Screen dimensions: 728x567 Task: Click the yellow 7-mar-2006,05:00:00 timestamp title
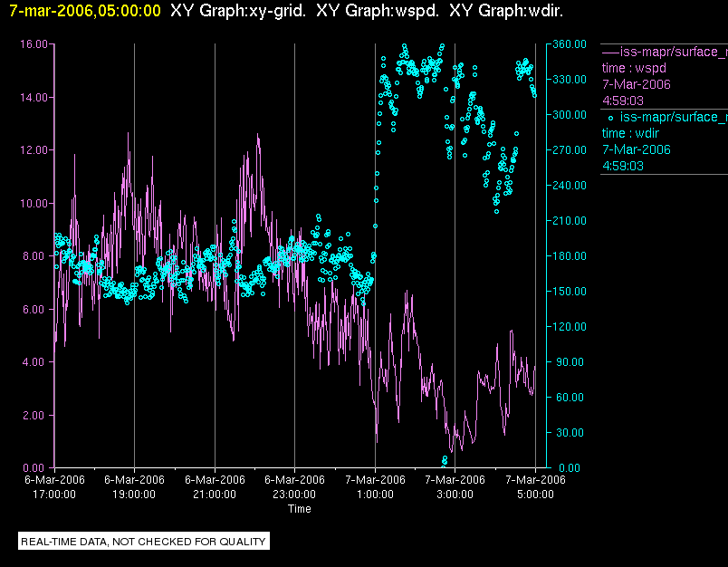[x=85, y=11]
